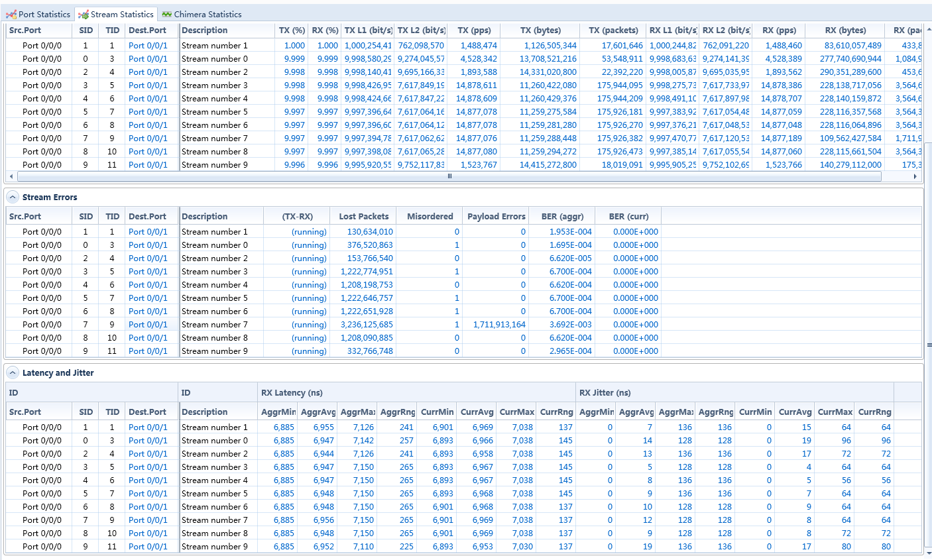The height and width of the screenshot is (560, 932).
Task: Click the Misordered column header
Action: click(430, 217)
